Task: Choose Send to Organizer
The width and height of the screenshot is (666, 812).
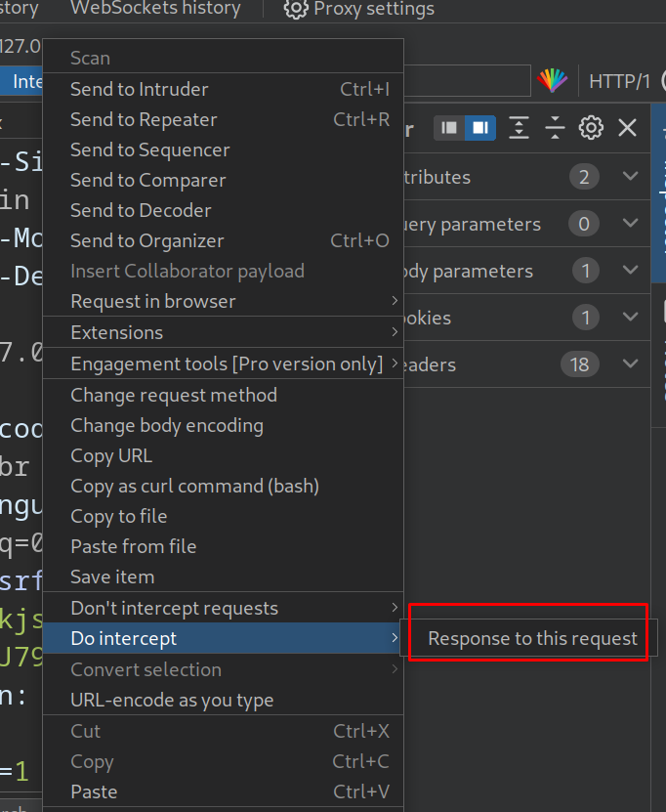Action: [223, 240]
